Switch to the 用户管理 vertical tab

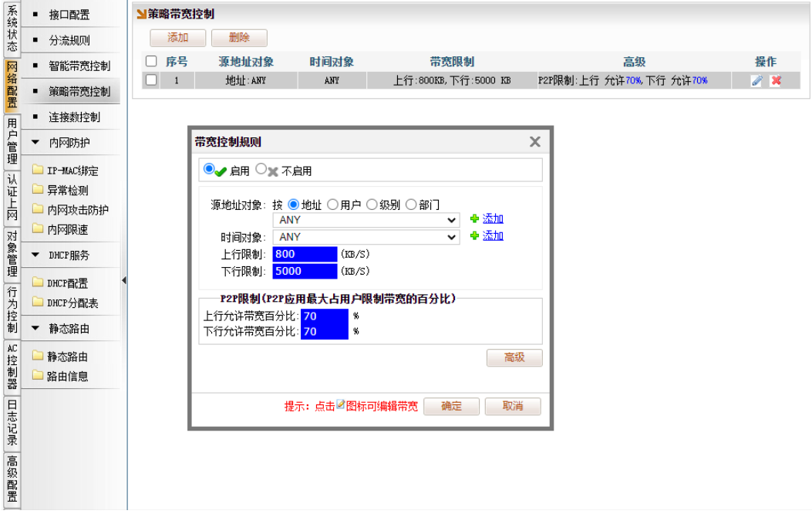click(12, 140)
